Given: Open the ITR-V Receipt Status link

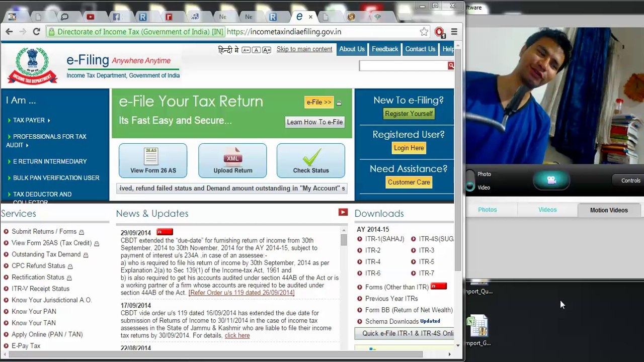Looking at the screenshot, I should [40, 289].
